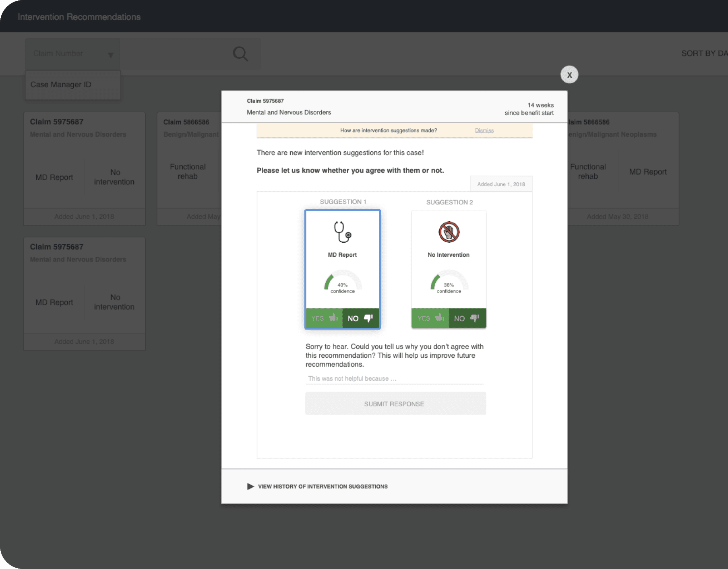Click Sort By Date in the toolbar

coord(704,54)
